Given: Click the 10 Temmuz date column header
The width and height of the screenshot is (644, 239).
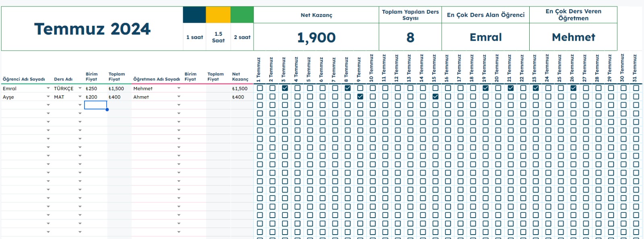Looking at the screenshot, I should coord(372,68).
